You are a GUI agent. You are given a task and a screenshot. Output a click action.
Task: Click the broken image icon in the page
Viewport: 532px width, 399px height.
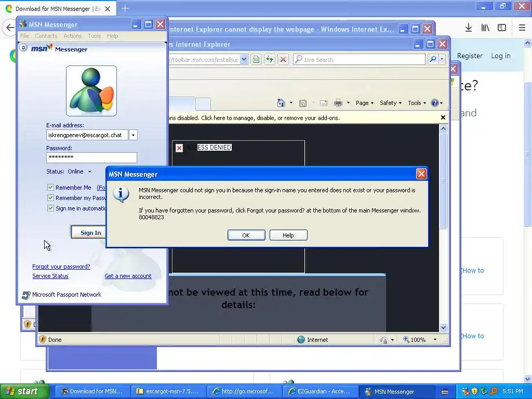click(x=179, y=148)
